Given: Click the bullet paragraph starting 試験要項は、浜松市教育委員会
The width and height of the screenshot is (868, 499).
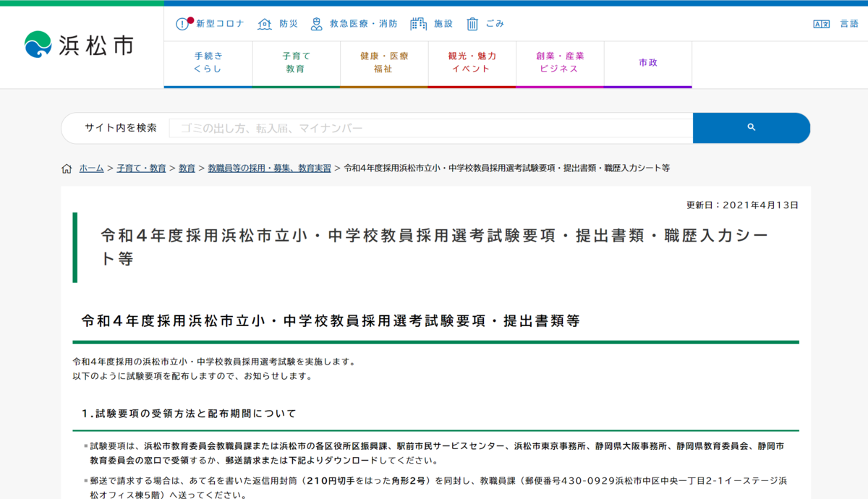Looking at the screenshot, I should coord(437,453).
